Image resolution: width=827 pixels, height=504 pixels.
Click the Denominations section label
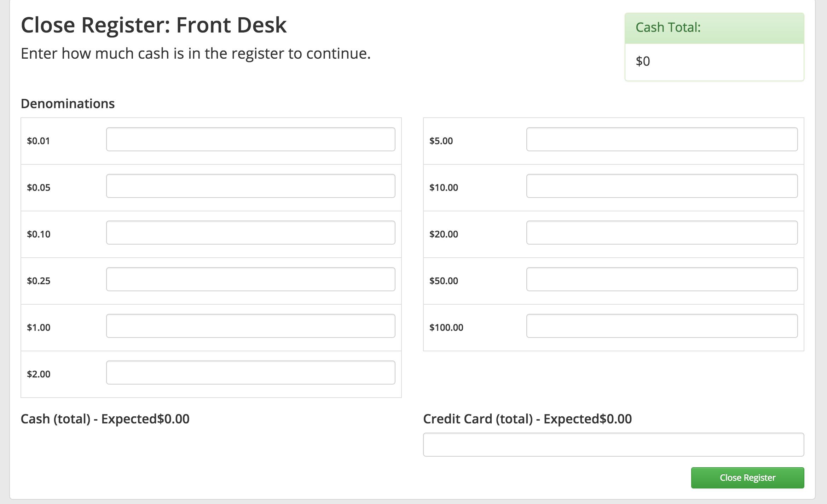tap(68, 104)
